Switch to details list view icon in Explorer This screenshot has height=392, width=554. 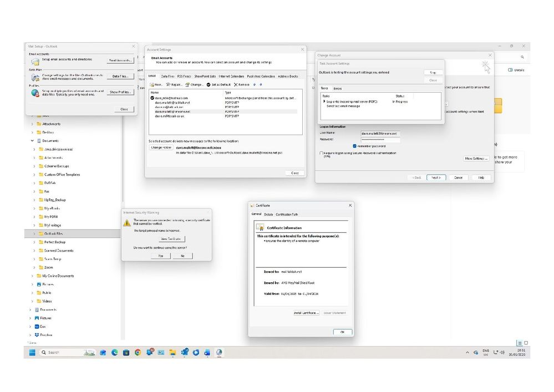520,343
